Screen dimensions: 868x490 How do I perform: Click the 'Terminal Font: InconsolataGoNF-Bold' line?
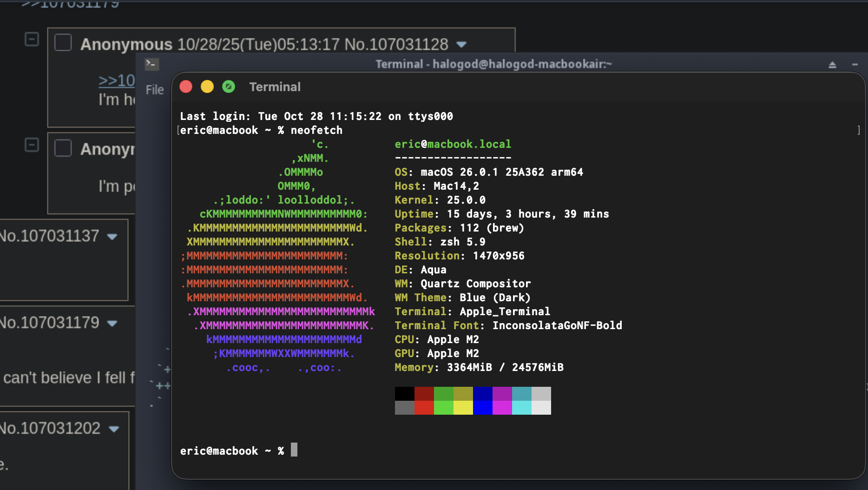(x=508, y=325)
